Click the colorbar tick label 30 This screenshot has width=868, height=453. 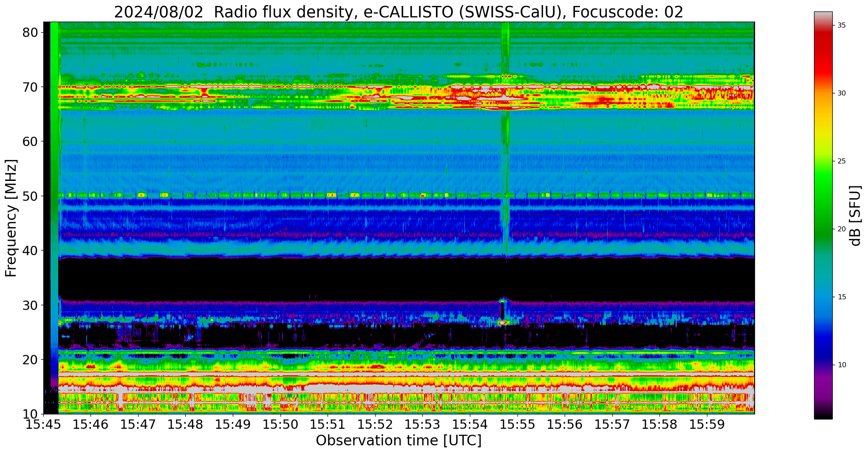[x=842, y=93]
